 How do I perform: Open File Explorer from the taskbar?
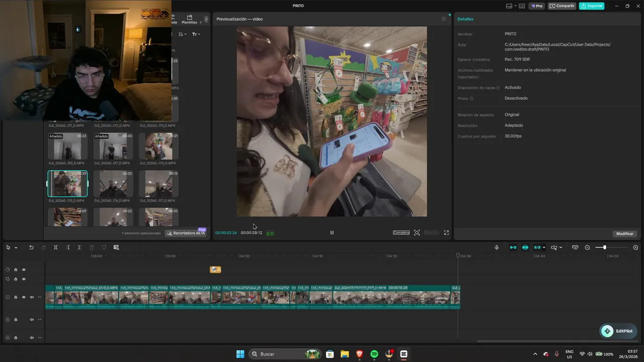point(345,354)
